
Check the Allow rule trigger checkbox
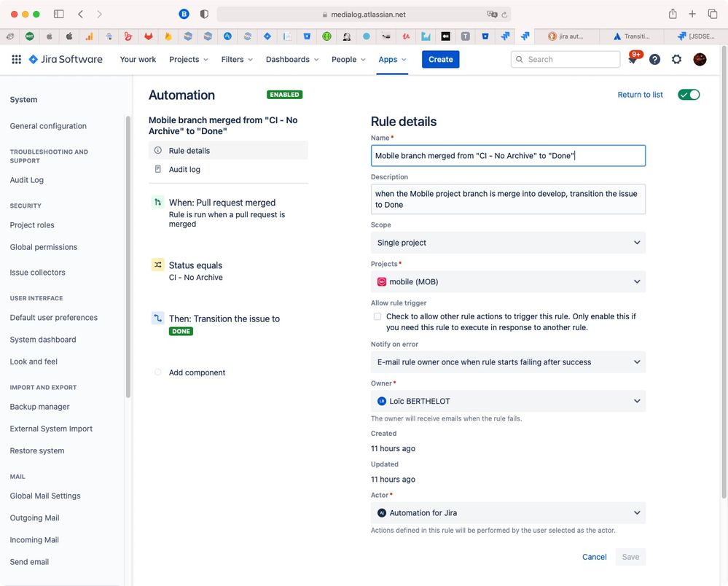click(x=377, y=316)
